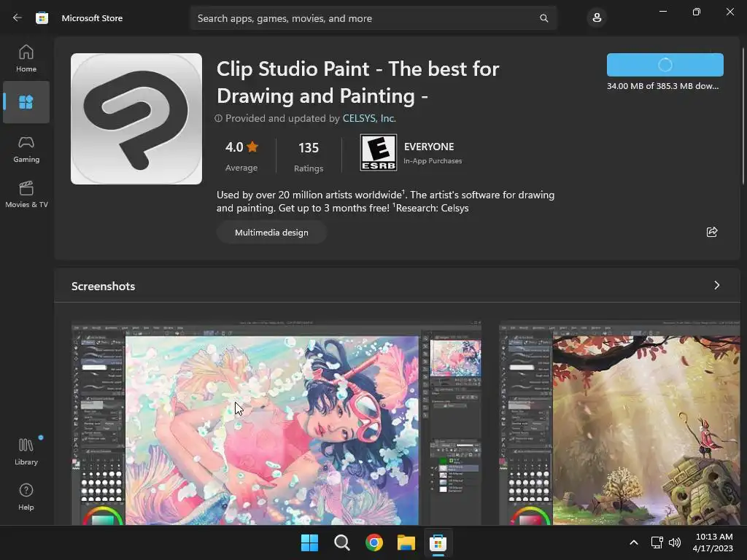Click the download progress button
The image size is (747, 560).
click(665, 65)
